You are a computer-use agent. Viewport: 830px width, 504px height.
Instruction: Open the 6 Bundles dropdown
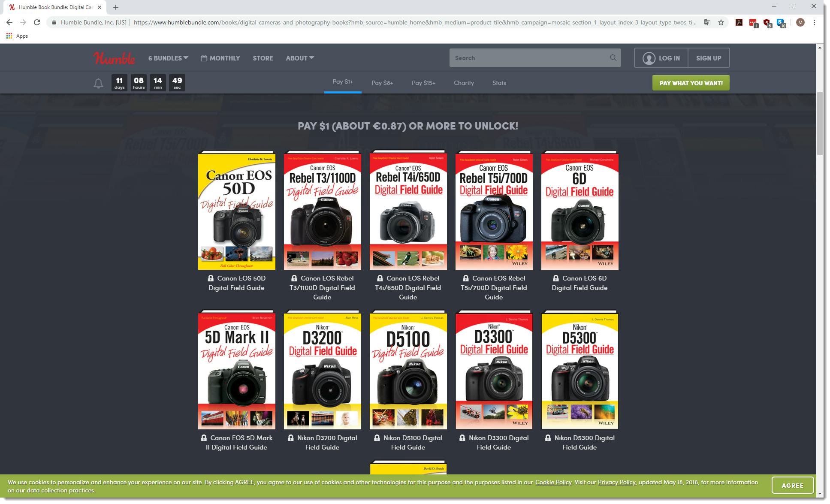click(x=168, y=58)
